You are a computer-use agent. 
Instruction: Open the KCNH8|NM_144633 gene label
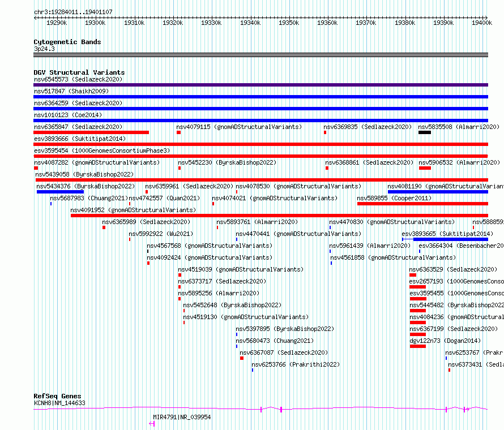(x=59, y=403)
